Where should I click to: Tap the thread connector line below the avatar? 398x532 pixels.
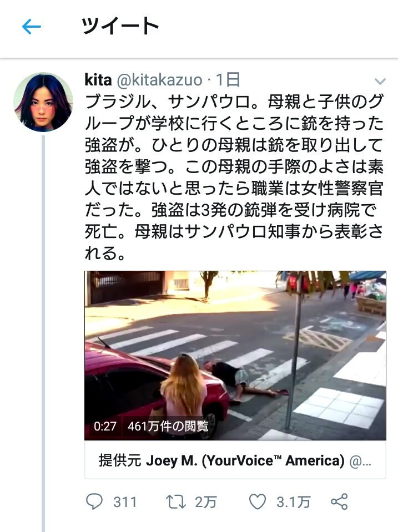[43, 333]
